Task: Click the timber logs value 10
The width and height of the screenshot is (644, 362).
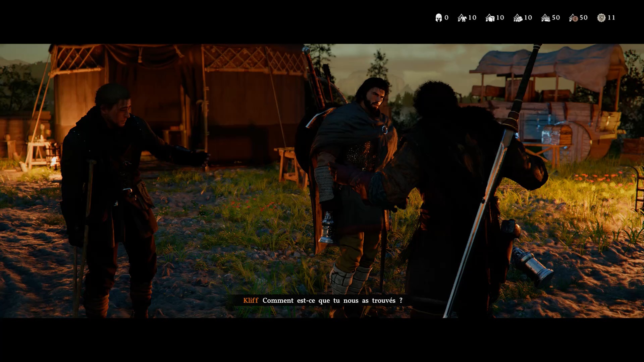Action: [528, 17]
